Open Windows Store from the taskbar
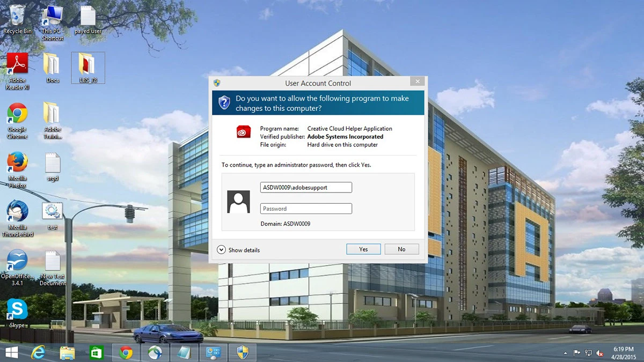This screenshot has height=362, width=644. (96, 352)
